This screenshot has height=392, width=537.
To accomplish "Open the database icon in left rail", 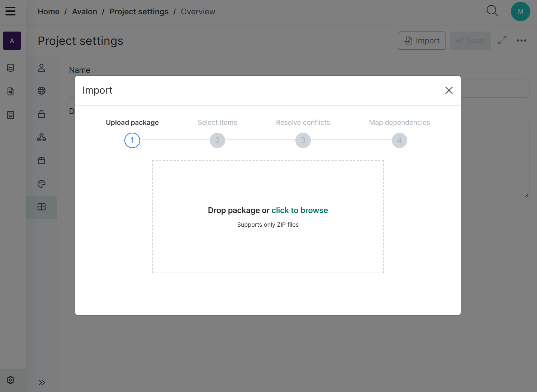I will 11,68.
